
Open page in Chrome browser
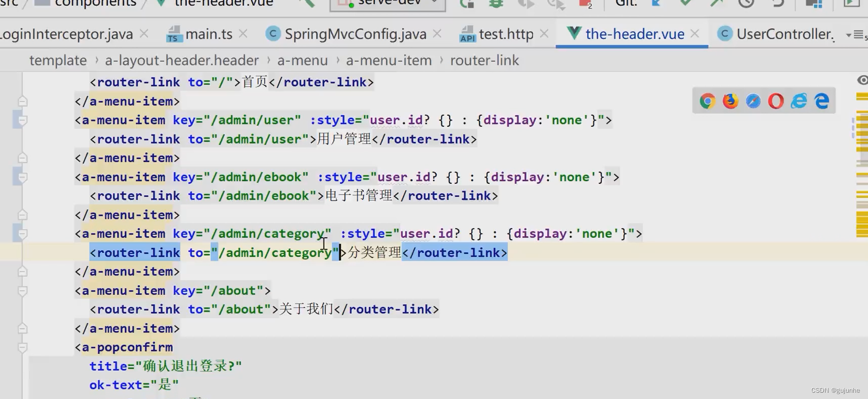pos(707,101)
